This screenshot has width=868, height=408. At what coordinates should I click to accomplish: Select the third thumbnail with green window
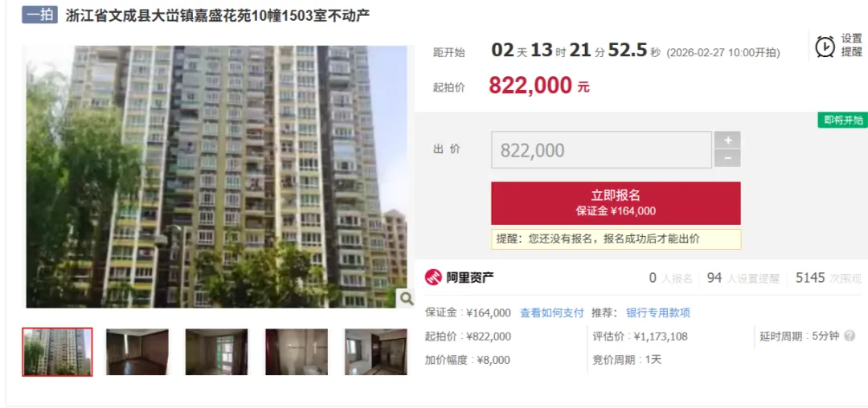[x=216, y=352]
